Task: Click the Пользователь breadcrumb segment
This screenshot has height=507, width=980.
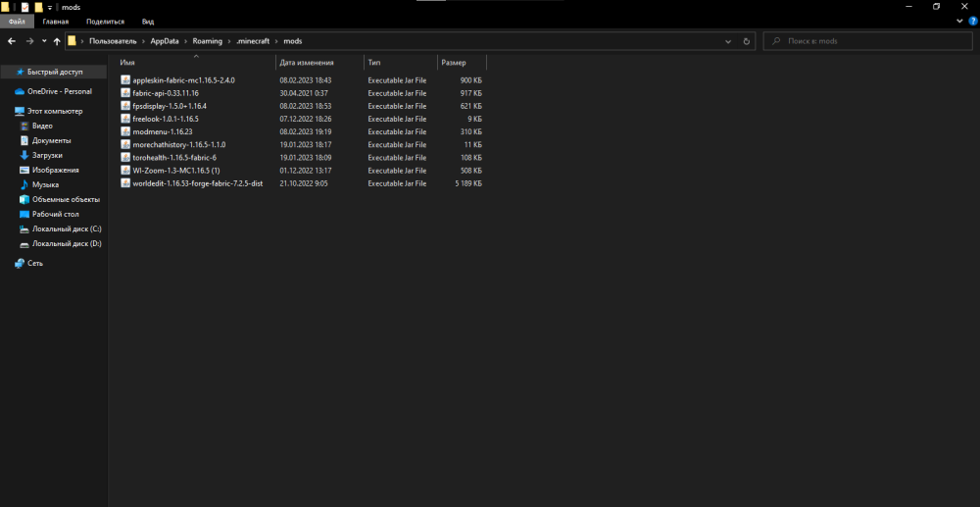Action: 113,41
